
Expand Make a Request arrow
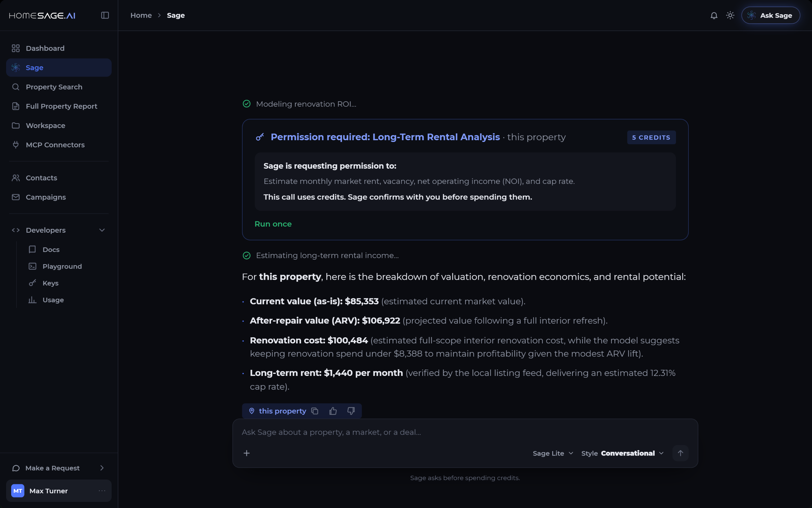pyautogui.click(x=102, y=468)
